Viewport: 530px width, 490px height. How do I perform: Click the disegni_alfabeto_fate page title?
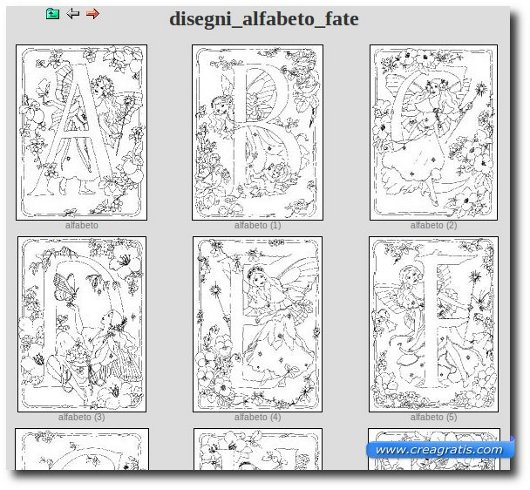pyautogui.click(x=264, y=19)
